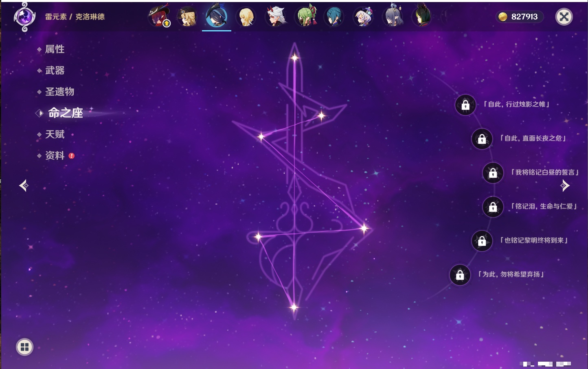Viewport: 588px width, 369px height.
Task: Select the highlighted Clorinde avatar
Action: (x=217, y=16)
